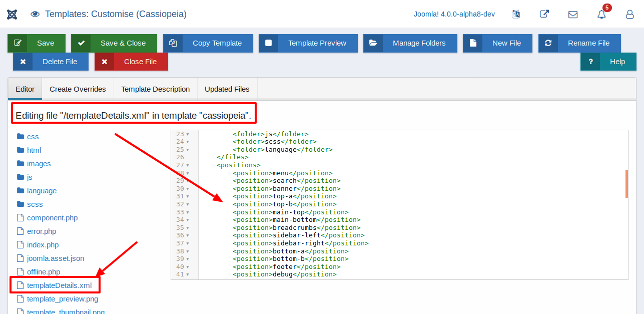Collapse code fold at line 30
Image resolution: width=644 pixels, height=314 pixels.
188,189
